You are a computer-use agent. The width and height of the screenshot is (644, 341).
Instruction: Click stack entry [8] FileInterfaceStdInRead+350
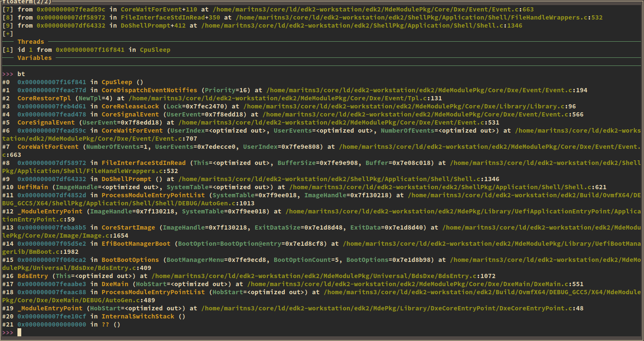point(302,17)
